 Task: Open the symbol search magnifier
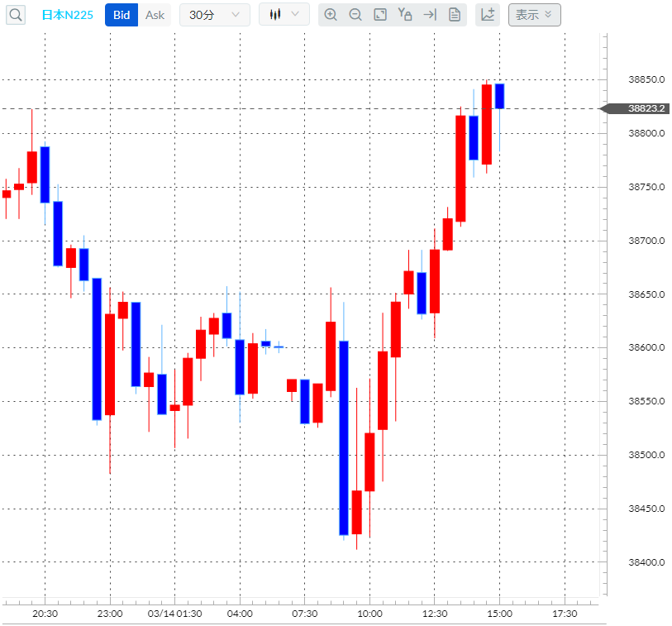pos(15,15)
